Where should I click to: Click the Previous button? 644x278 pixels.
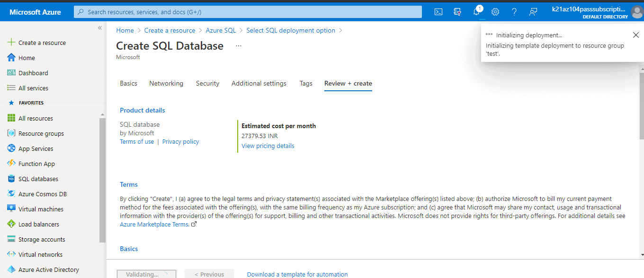coord(209,274)
